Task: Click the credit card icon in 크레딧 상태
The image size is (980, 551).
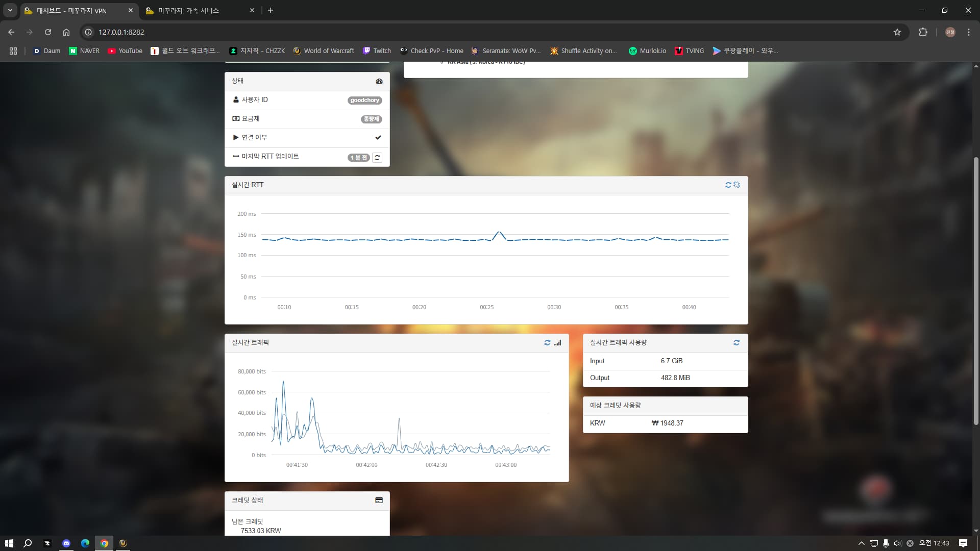Action: point(379,500)
